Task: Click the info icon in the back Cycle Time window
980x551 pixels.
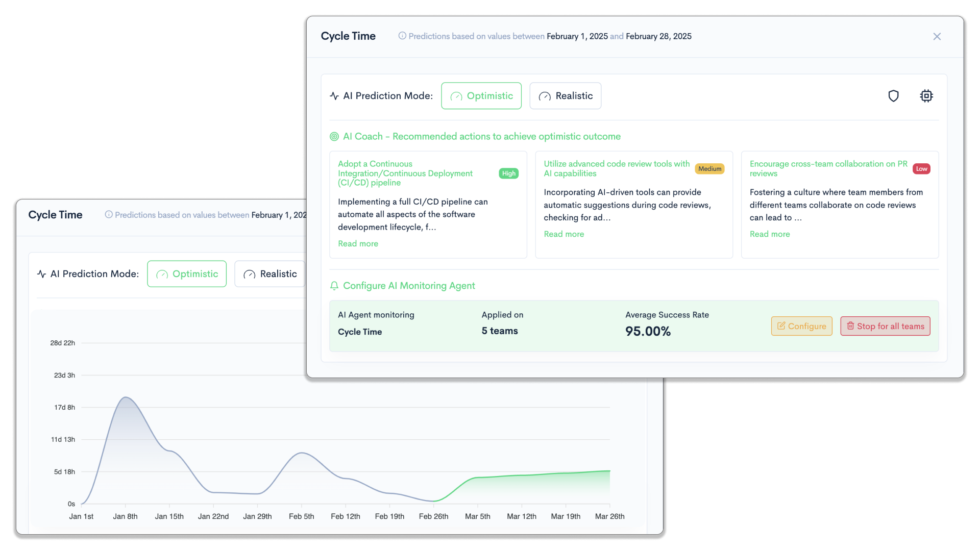Action: (x=109, y=214)
